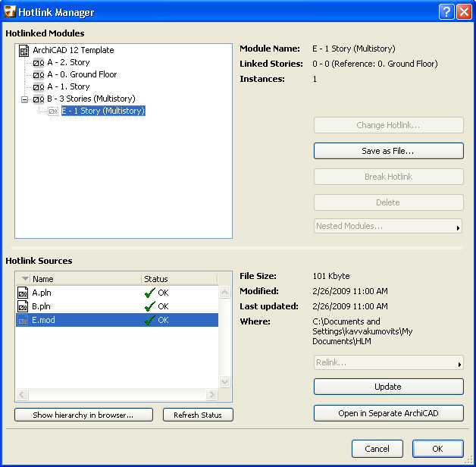Image resolution: width=476 pixels, height=467 pixels.
Task: Click the OK status text for E.mod
Action: (163, 320)
